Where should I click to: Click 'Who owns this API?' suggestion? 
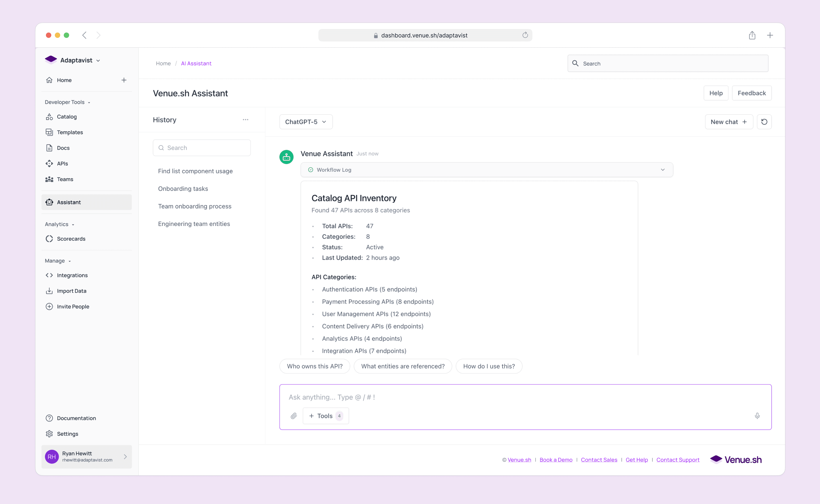(314, 366)
